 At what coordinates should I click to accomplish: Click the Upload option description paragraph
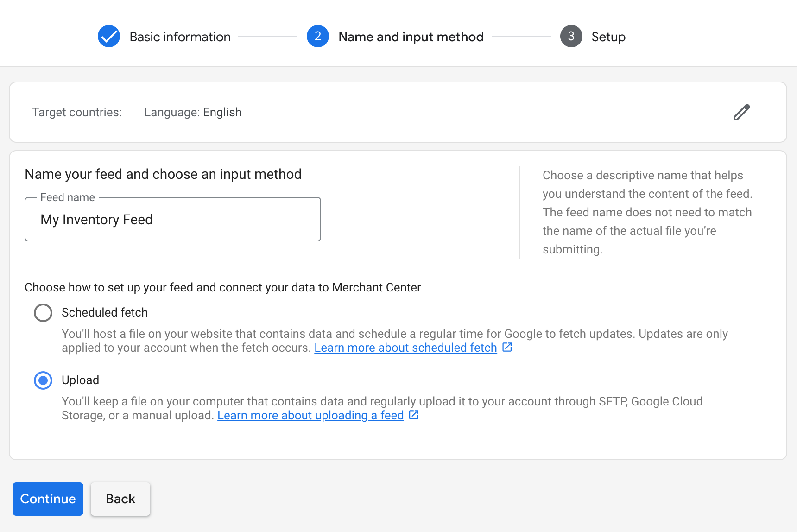tap(382, 408)
